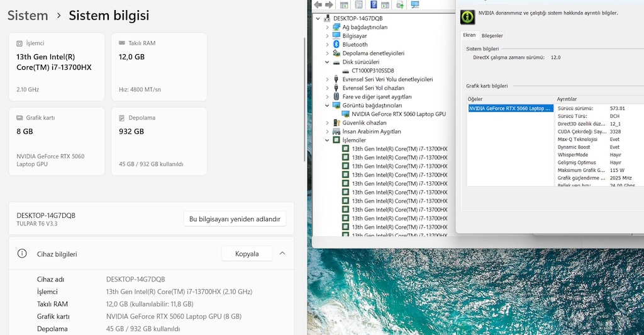The image size is (644, 335).
Task: Click the Ayrıntılar column header
Action: coord(567,99)
